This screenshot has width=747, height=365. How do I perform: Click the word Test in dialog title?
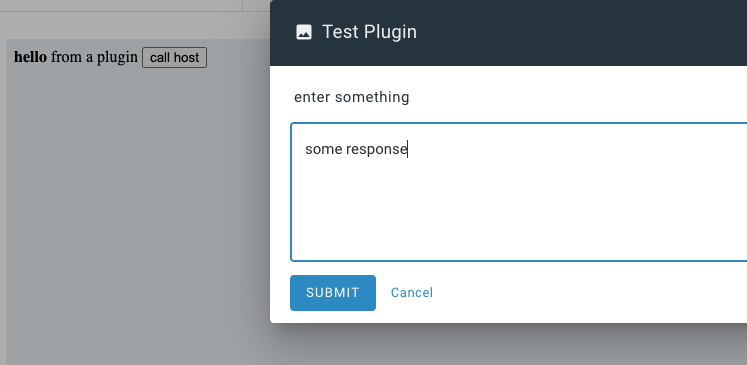point(341,32)
